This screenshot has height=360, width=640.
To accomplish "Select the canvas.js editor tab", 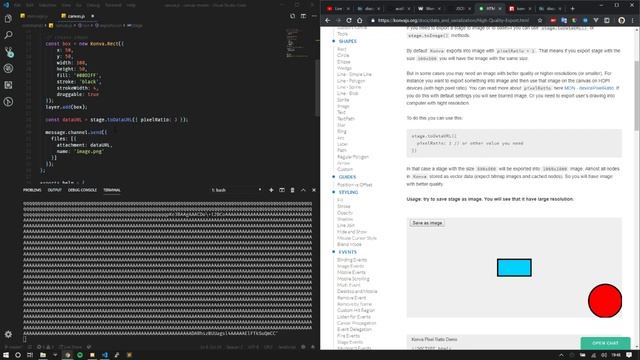I will point(76,16).
